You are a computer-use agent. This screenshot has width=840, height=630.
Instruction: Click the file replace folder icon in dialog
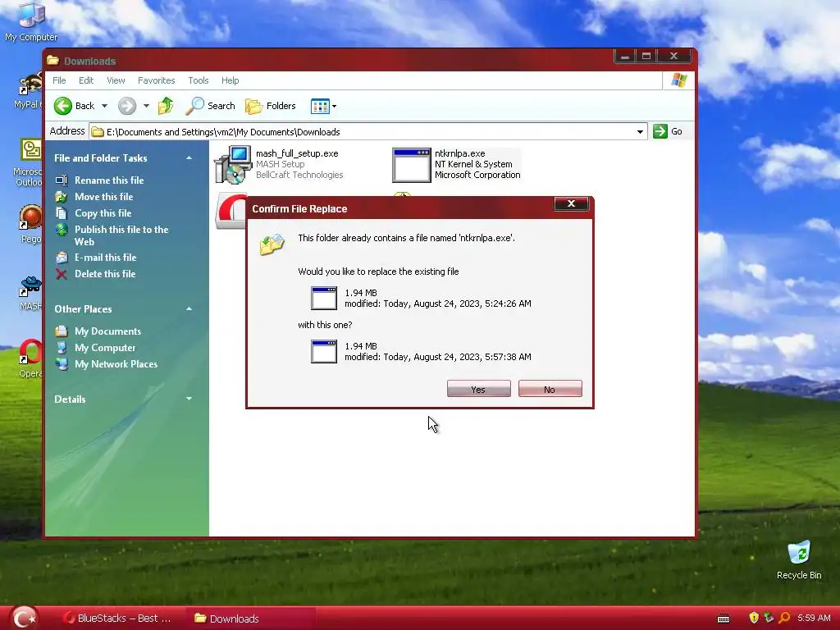click(272, 244)
